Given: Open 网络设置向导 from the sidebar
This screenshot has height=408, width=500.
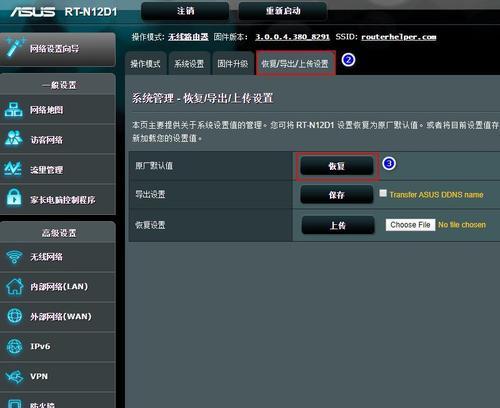Looking at the screenshot, I should coord(58,49).
